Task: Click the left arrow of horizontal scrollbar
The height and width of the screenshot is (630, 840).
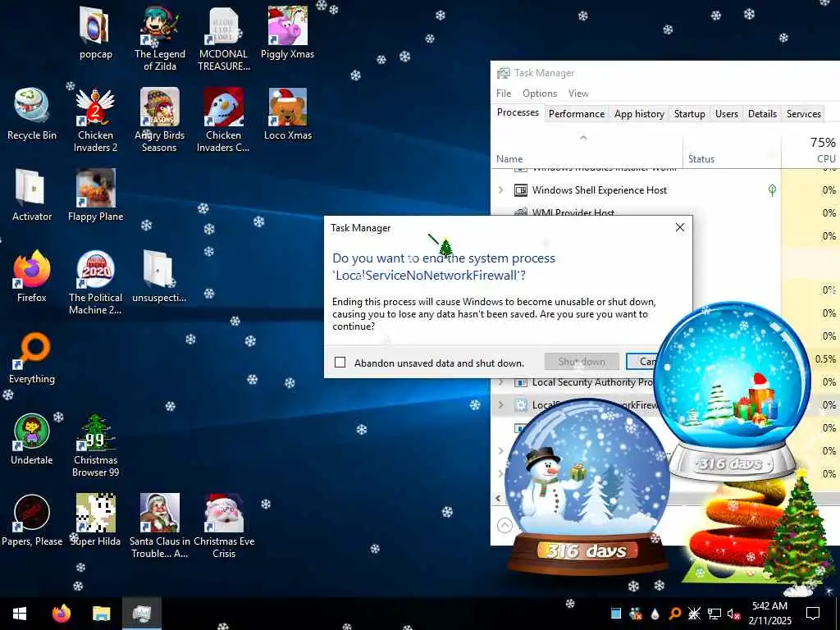Action: 498,498
